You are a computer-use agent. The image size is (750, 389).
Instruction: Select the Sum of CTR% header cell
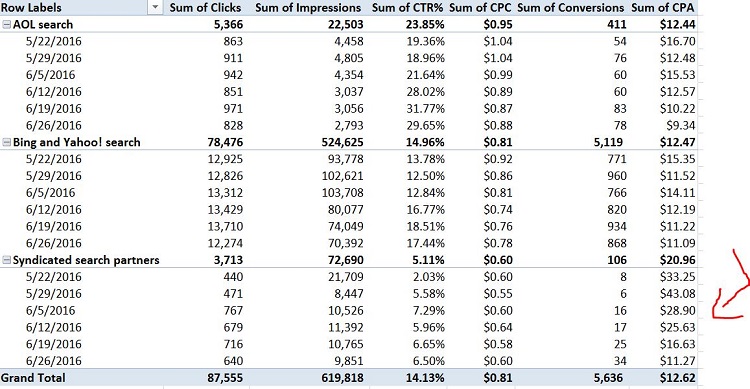[408, 8]
